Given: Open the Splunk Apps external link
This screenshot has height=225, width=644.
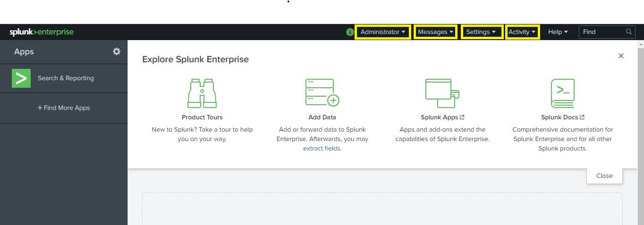Looking at the screenshot, I should point(442,117).
